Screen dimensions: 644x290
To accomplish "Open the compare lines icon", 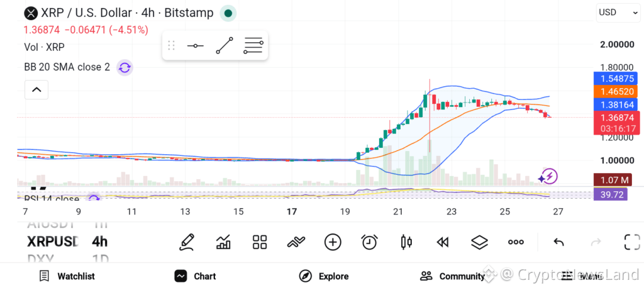I will (296, 242).
